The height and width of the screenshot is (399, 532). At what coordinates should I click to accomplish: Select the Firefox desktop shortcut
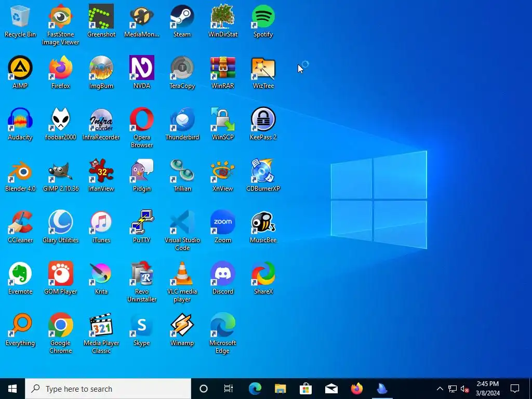pyautogui.click(x=60, y=68)
